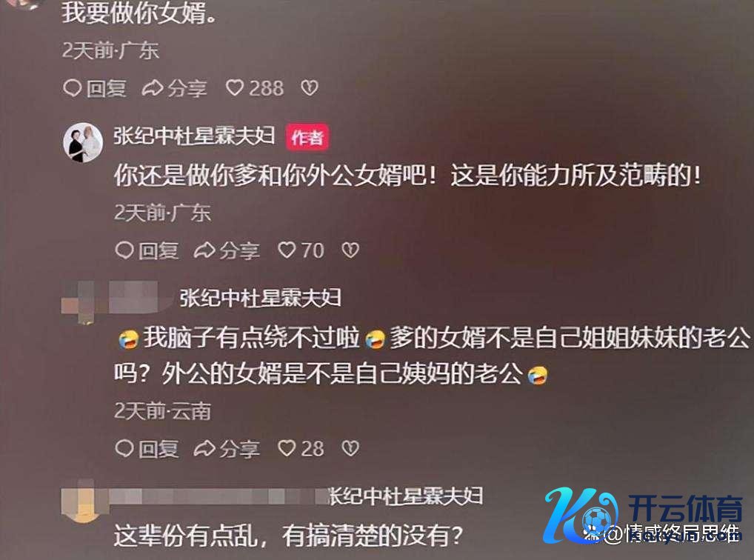Share the comment with 288 likes
Screen dimensions: 754x560
pos(175,89)
